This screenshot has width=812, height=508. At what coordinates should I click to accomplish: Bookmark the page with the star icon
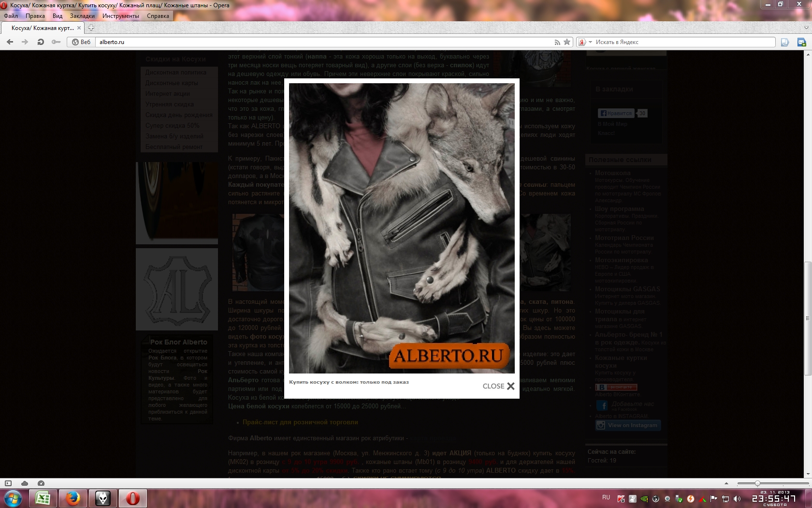(x=567, y=42)
